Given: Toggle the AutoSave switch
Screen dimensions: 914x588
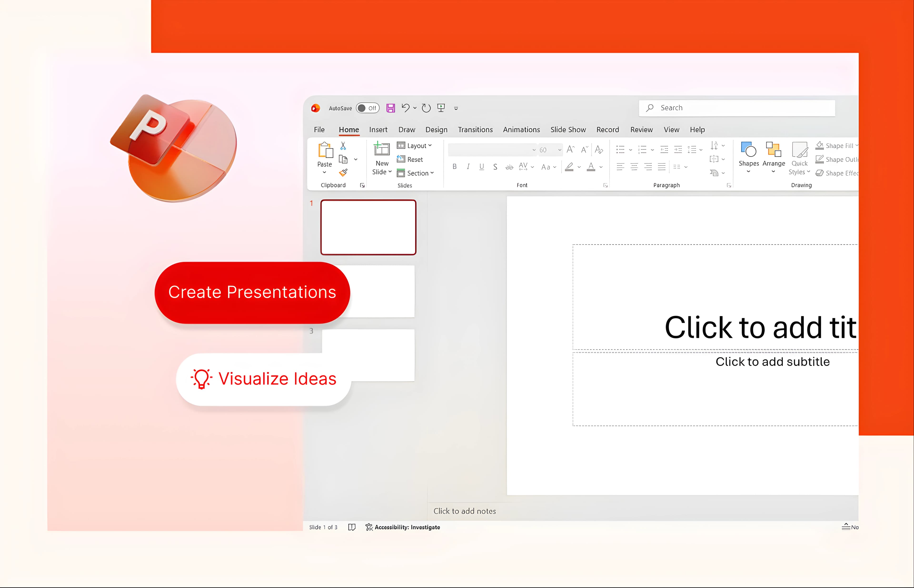Looking at the screenshot, I should point(368,108).
